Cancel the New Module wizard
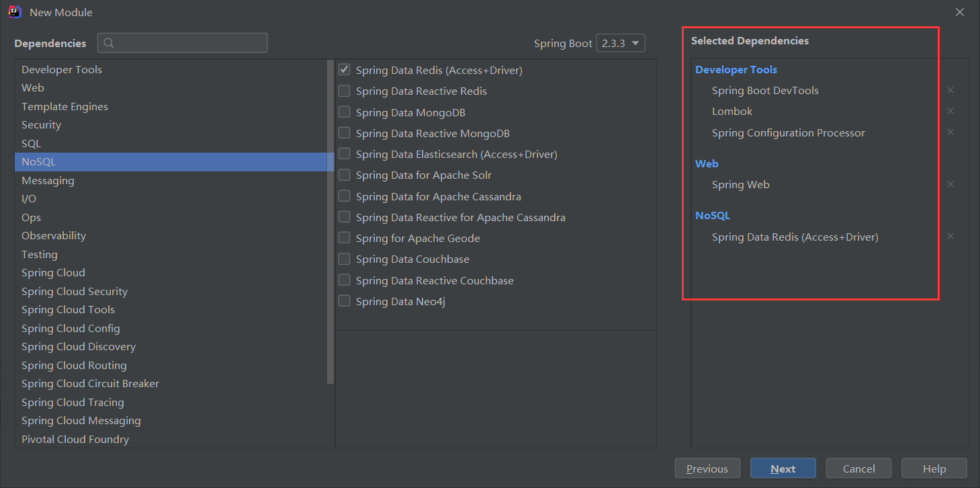 858,469
